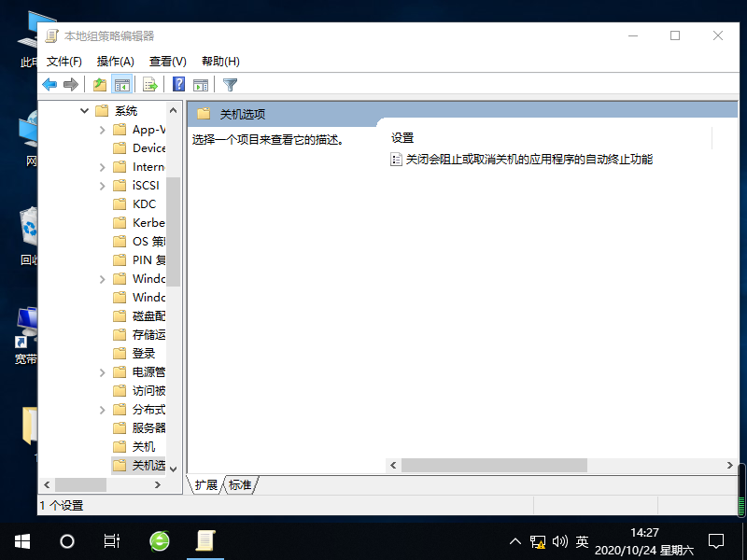This screenshot has width=747, height=560.
Task: Click the Forward navigation arrow icon
Action: click(x=71, y=84)
